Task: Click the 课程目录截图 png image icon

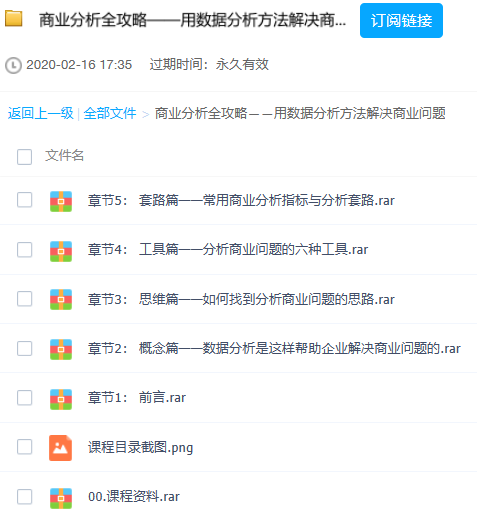Action: pyautogui.click(x=61, y=448)
